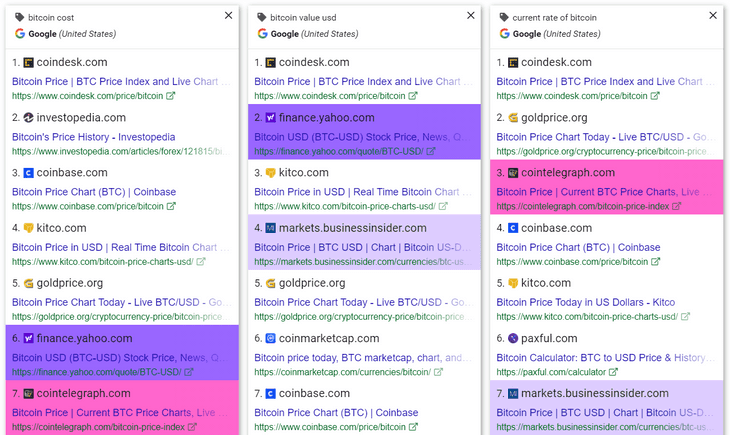This screenshot has height=435, width=730.
Task: Open external link icon for coindesk URL in 'bitcoin cost' panel
Action: click(x=171, y=95)
